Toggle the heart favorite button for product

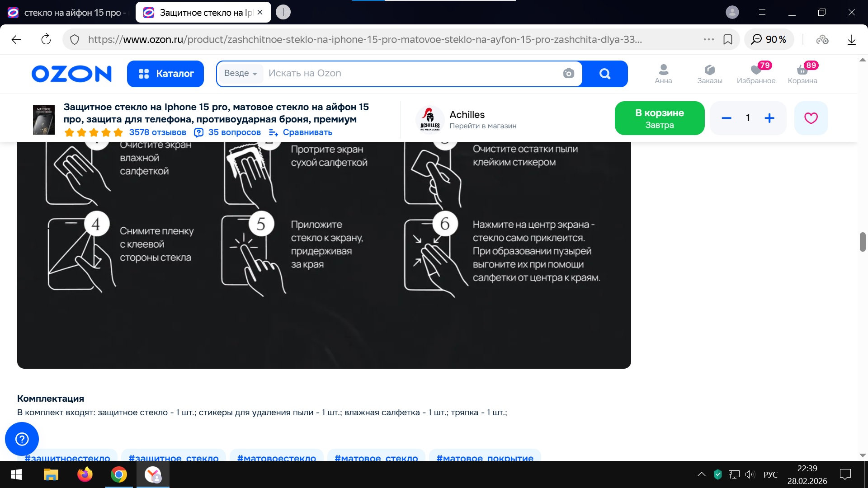(811, 118)
